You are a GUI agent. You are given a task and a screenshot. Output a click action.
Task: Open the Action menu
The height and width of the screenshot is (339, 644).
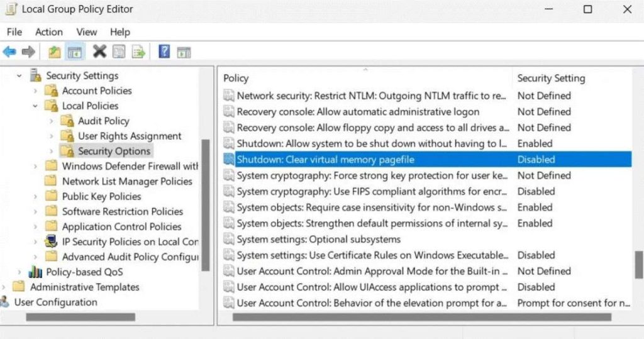[49, 32]
